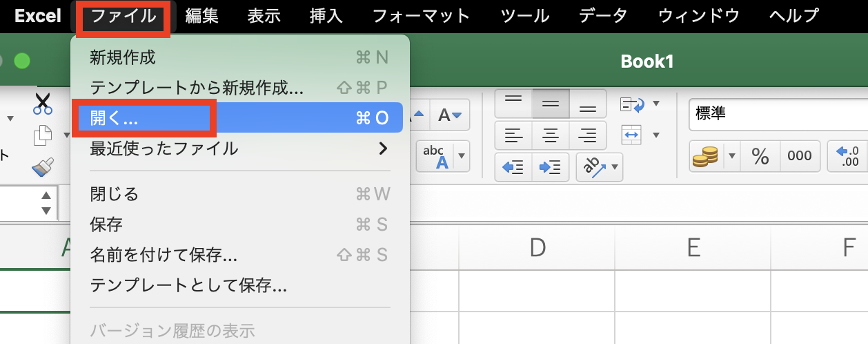Select the Format Painter brush icon
This screenshot has height=344, width=868.
43,167
